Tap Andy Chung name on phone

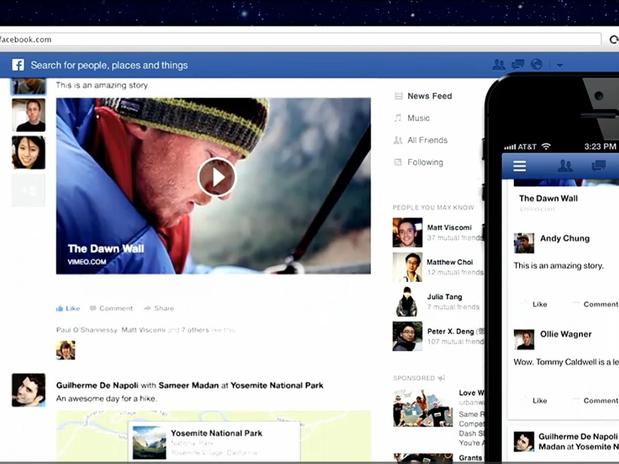pos(565,239)
